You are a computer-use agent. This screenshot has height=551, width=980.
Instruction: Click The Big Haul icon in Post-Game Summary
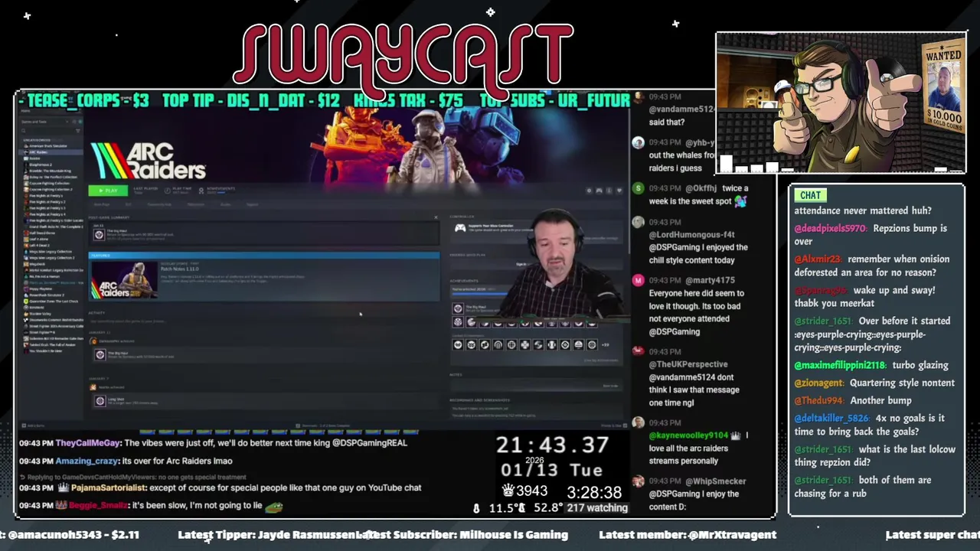99,235
